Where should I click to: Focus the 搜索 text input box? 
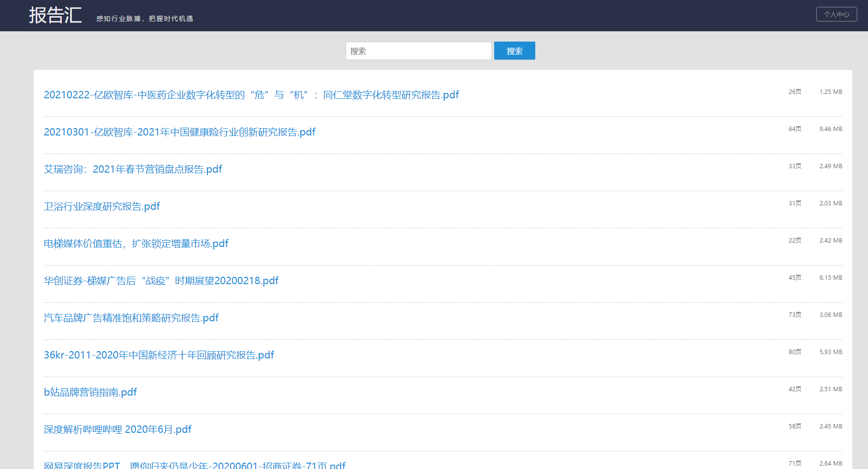tap(418, 51)
